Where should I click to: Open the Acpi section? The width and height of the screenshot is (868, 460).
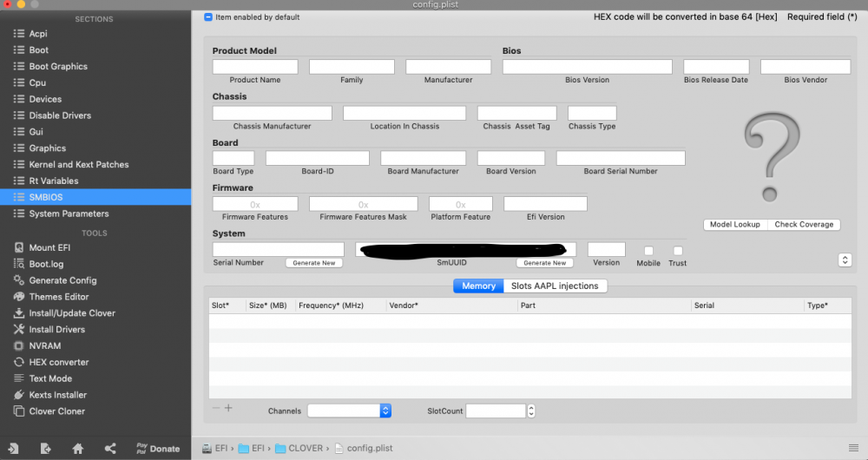(x=95, y=34)
